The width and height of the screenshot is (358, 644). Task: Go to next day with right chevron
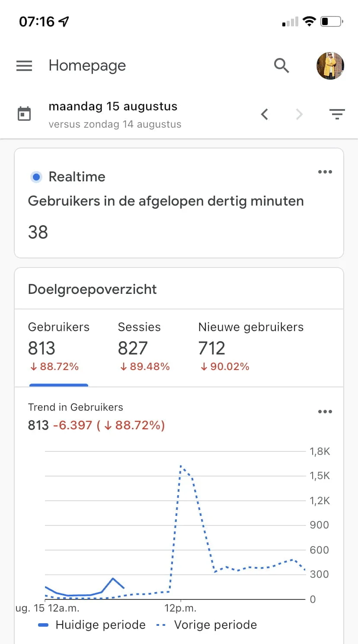tap(299, 114)
